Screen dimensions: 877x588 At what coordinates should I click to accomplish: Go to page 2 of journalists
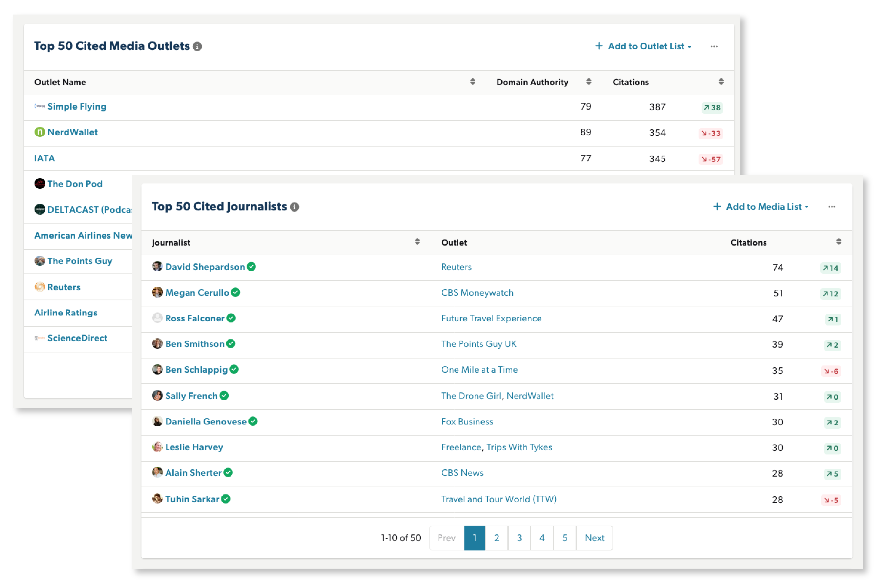pyautogui.click(x=497, y=538)
